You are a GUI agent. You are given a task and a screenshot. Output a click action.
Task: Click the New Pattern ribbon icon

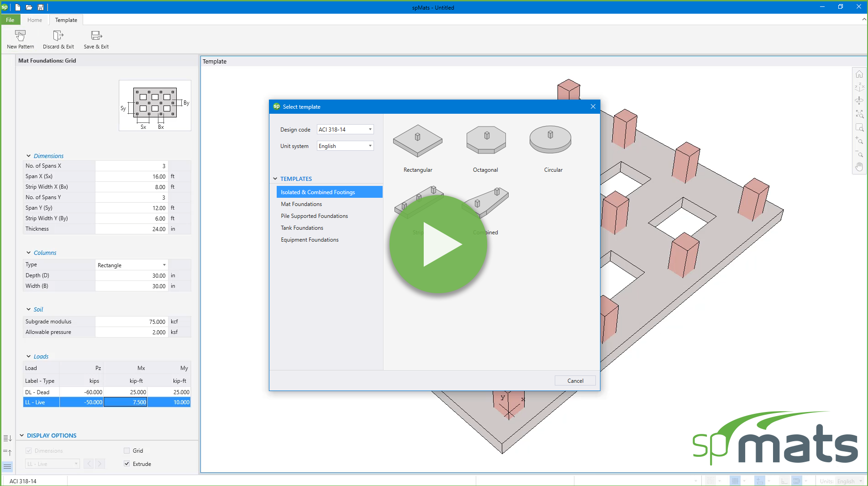point(20,36)
